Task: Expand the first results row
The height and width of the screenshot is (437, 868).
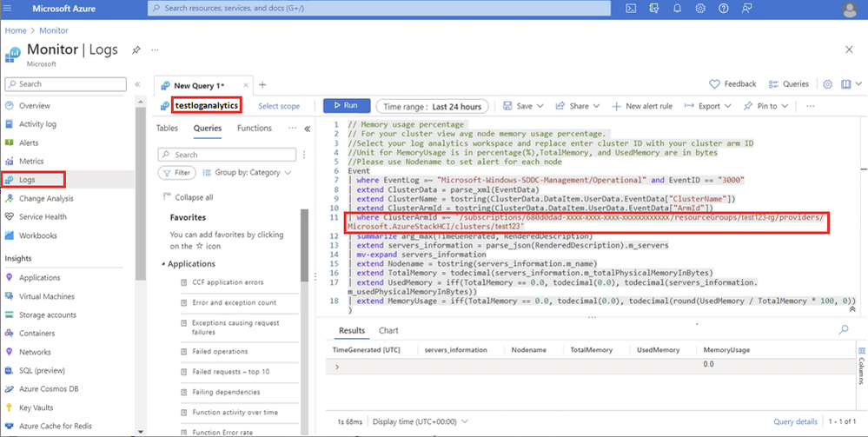Action: 337,367
